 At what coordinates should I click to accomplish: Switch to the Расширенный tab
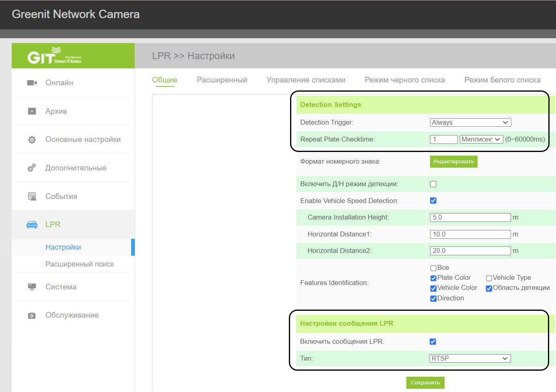(x=222, y=80)
